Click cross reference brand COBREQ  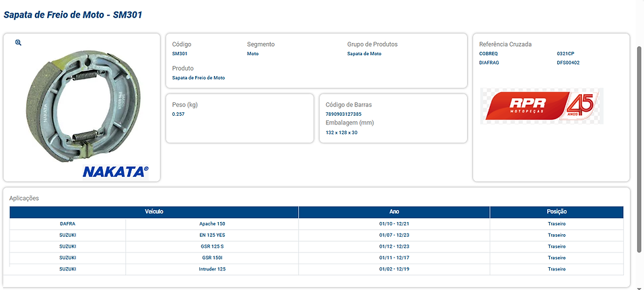coord(489,54)
